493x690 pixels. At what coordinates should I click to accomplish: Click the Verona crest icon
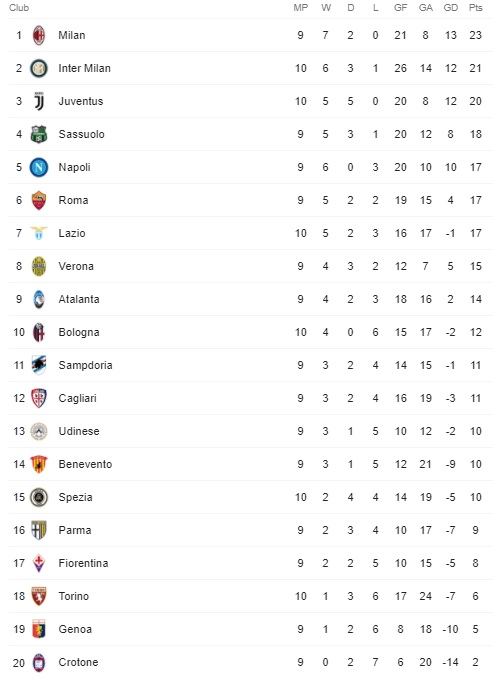pos(39,266)
